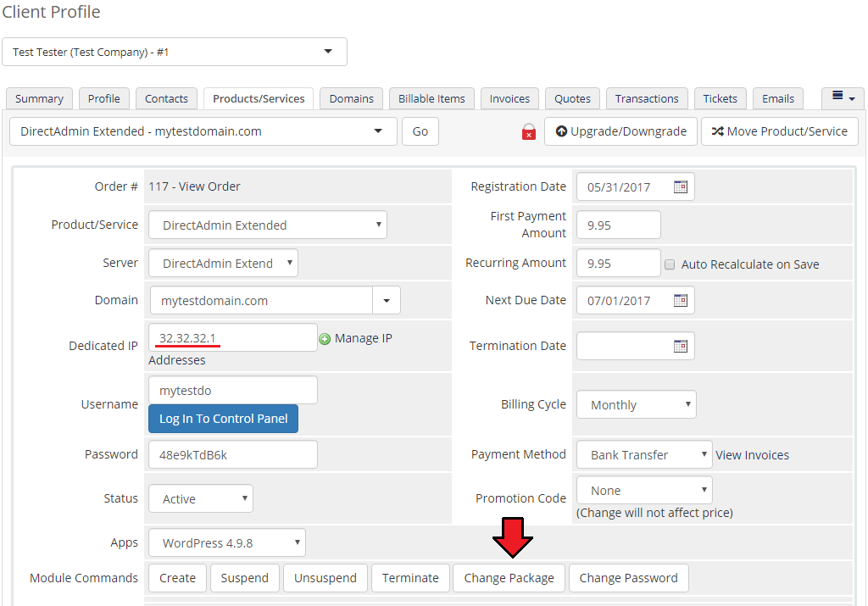
Task: Focus the Dedicated IP field
Action: click(233, 337)
